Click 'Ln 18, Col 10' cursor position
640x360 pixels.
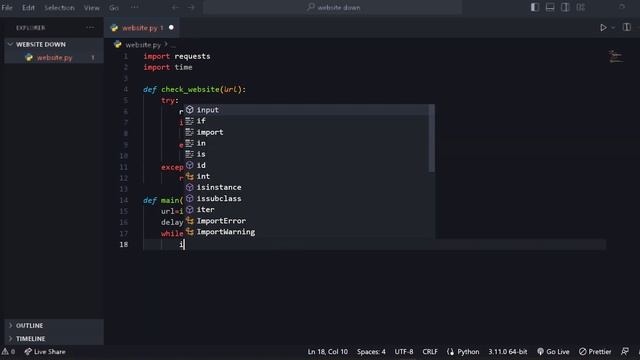click(x=327, y=351)
